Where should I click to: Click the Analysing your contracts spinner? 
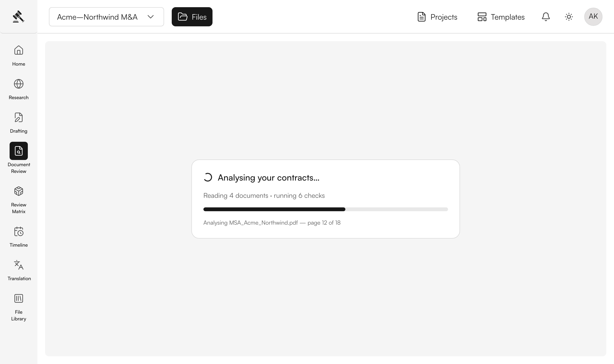pyautogui.click(x=208, y=177)
